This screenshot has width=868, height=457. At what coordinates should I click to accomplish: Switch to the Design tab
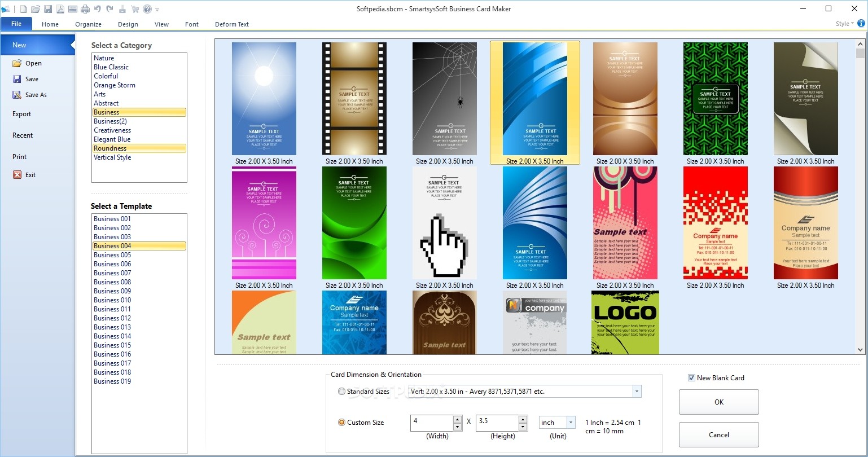coord(128,24)
